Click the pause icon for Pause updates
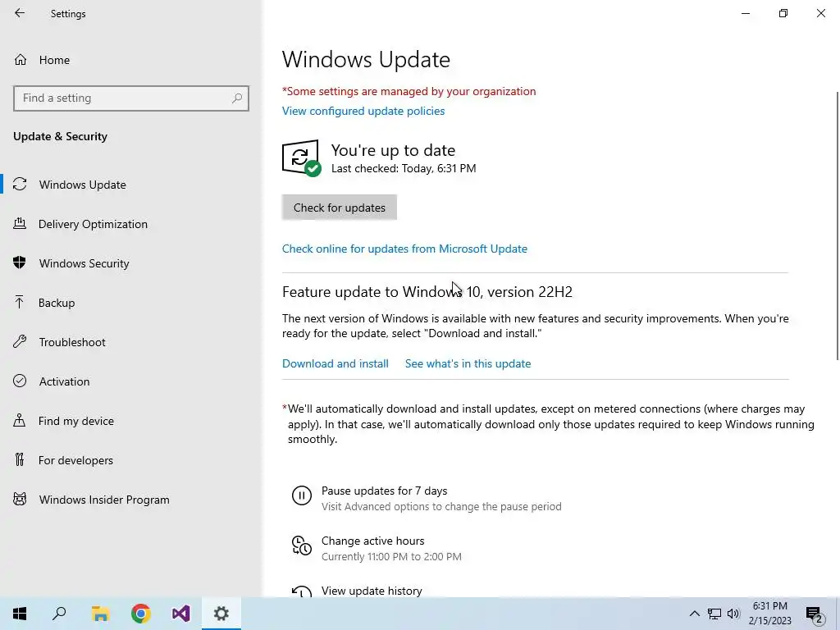 click(302, 495)
